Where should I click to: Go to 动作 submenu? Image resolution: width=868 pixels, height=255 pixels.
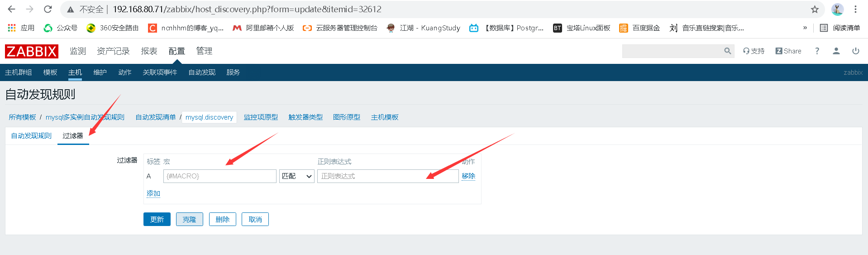[x=125, y=72]
